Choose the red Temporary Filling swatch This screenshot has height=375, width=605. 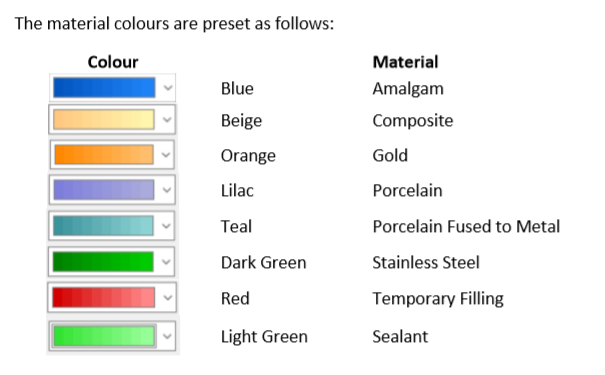(x=103, y=297)
